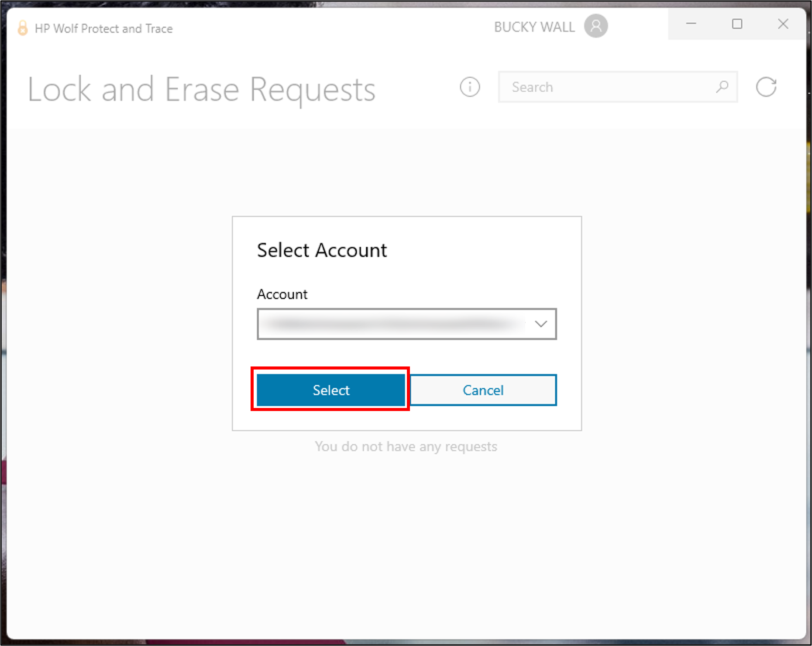The height and width of the screenshot is (646, 812).
Task: Click the highlighted Select button
Action: (x=330, y=390)
